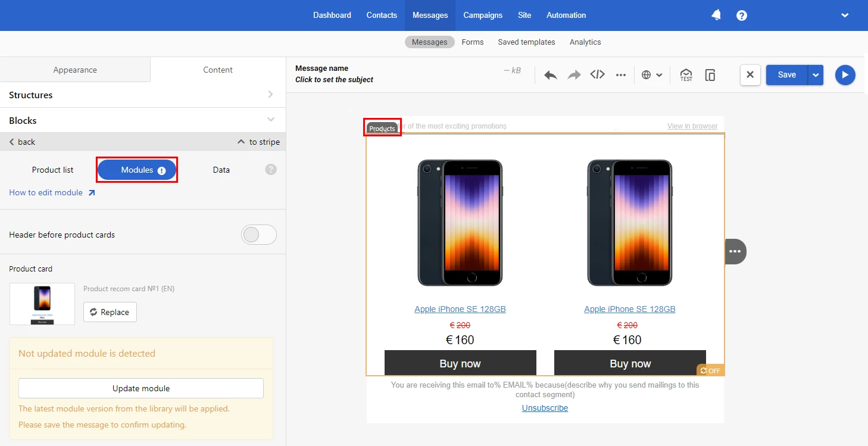The image size is (868, 446).
Task: Open the language globe selector
Action: (x=652, y=75)
